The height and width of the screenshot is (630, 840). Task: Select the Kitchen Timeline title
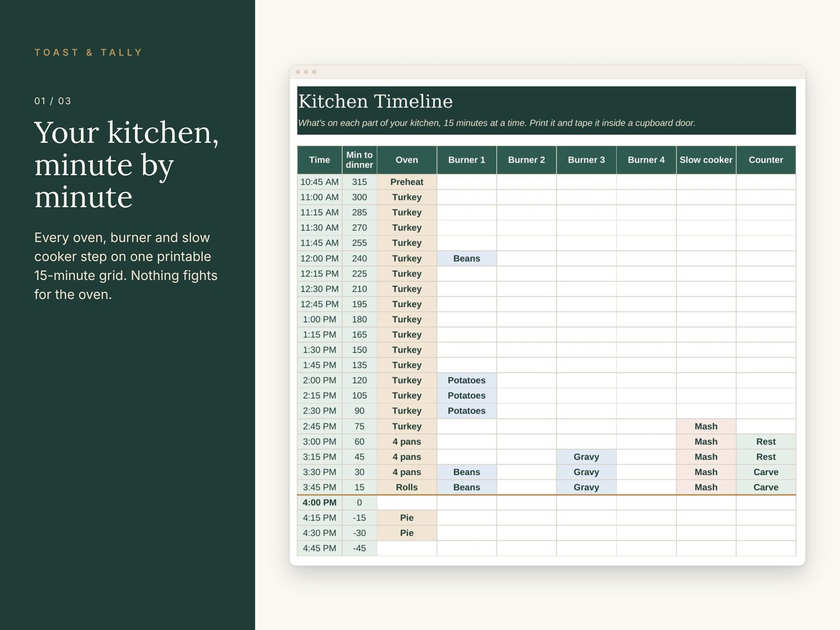click(376, 101)
